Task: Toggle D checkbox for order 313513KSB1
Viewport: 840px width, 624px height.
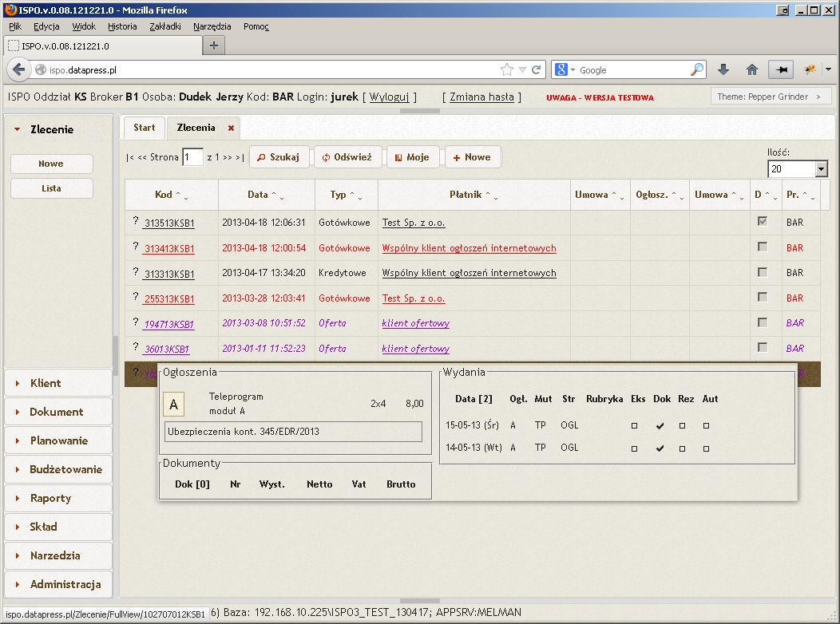Action: [x=763, y=222]
